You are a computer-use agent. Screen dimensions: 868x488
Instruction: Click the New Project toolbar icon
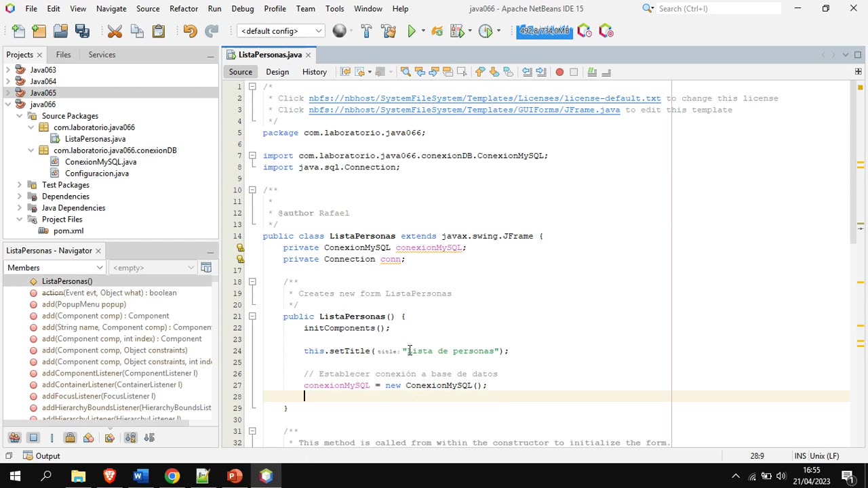point(39,31)
